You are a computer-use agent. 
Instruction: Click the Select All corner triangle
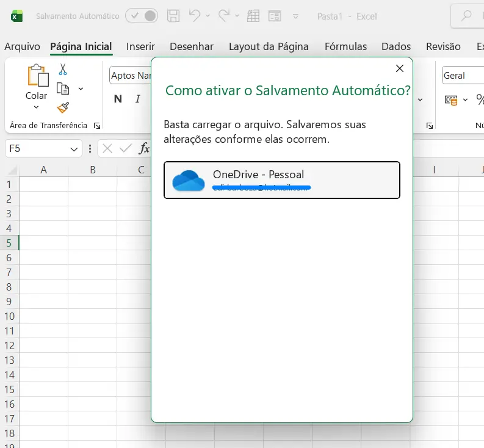pyautogui.click(x=12, y=170)
